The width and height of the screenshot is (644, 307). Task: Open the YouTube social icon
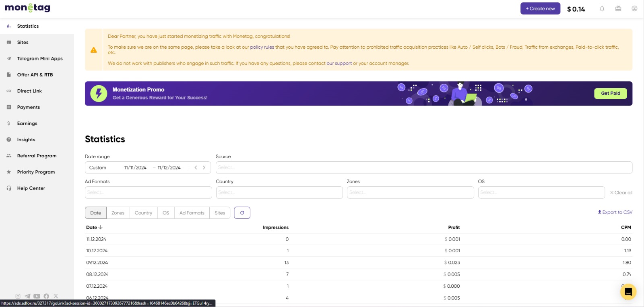37,296
